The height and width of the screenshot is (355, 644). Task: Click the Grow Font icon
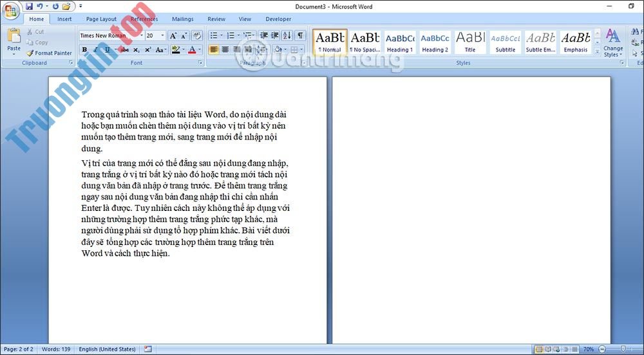click(x=173, y=36)
